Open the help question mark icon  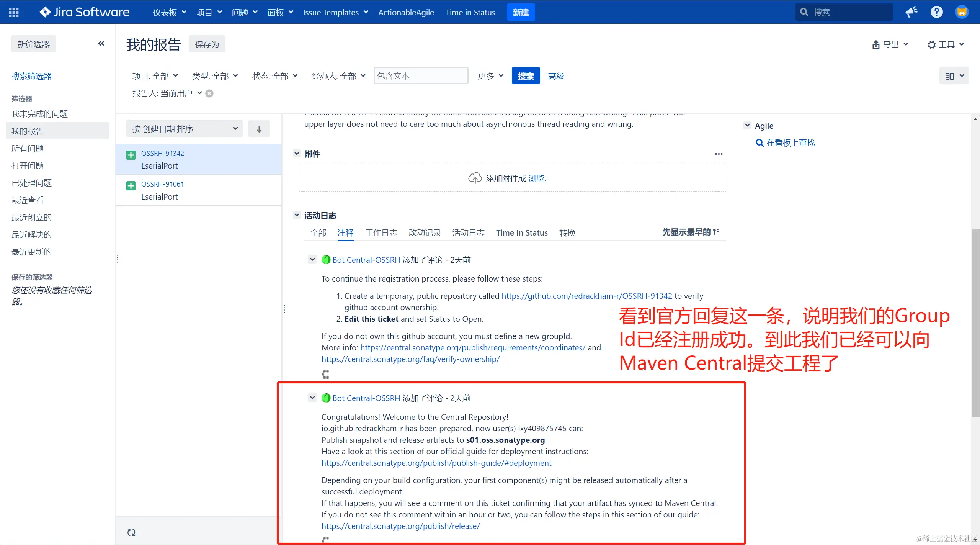[936, 12]
